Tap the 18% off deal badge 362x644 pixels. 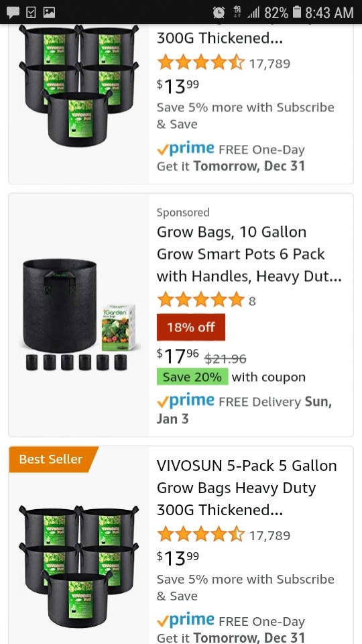point(191,327)
